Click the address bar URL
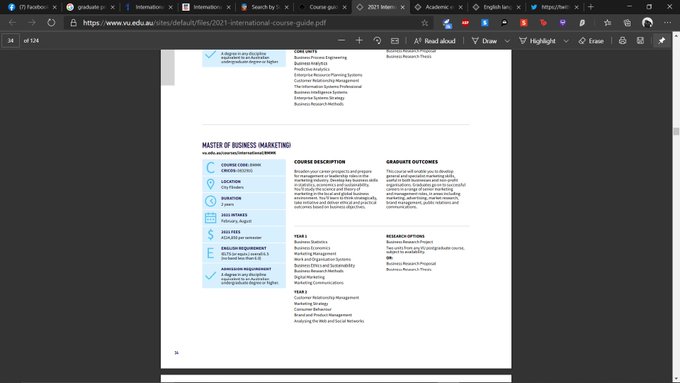This screenshot has width=680, height=383. 204,23
